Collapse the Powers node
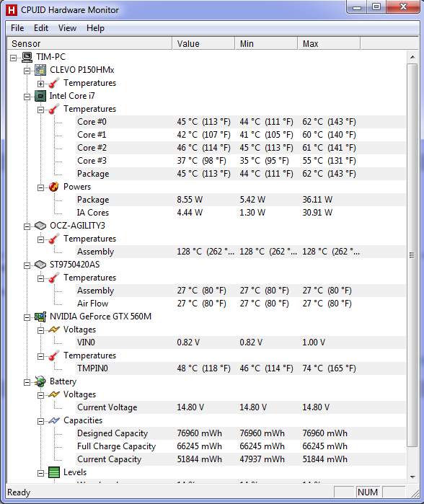Image resolution: width=424 pixels, height=504 pixels. pos(40,187)
